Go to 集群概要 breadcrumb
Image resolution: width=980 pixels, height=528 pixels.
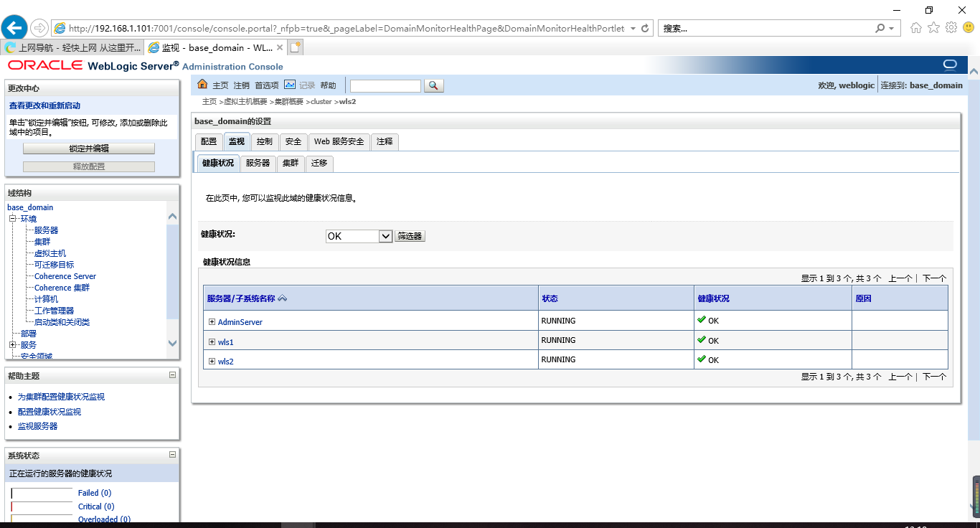pyautogui.click(x=290, y=102)
